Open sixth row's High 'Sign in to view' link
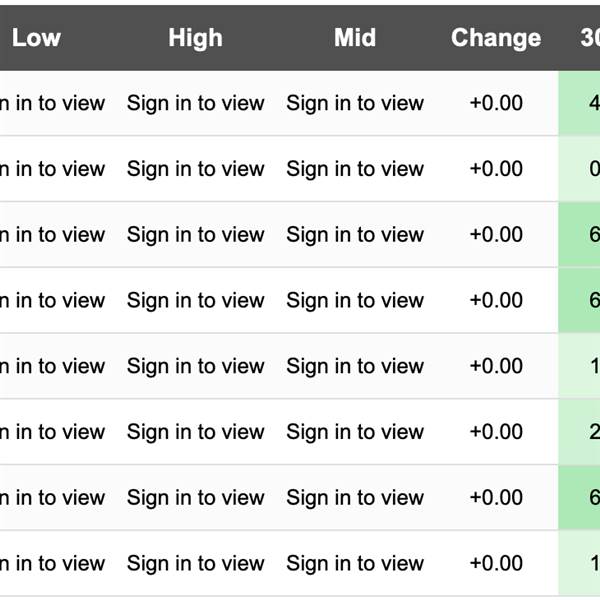 pos(196,432)
